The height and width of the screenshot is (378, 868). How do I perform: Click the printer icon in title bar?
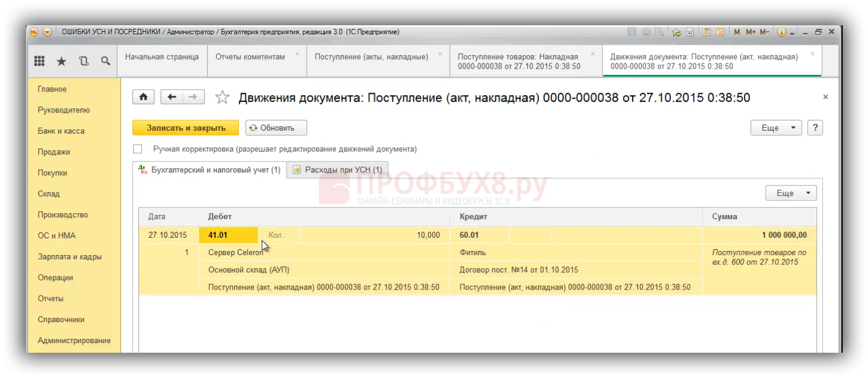645,32
